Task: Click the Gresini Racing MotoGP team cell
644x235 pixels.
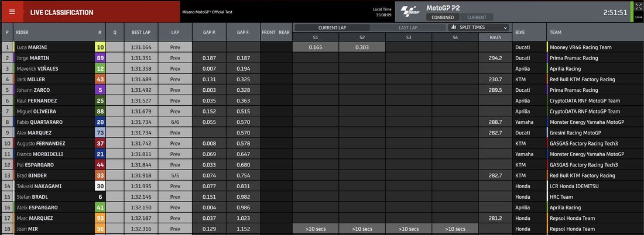Action: pyautogui.click(x=595, y=133)
